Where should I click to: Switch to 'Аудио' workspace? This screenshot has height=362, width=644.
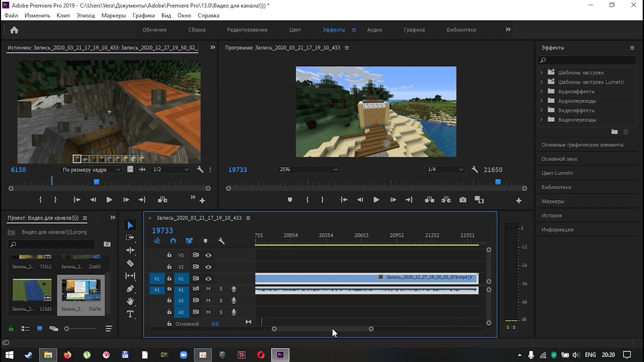click(374, 30)
